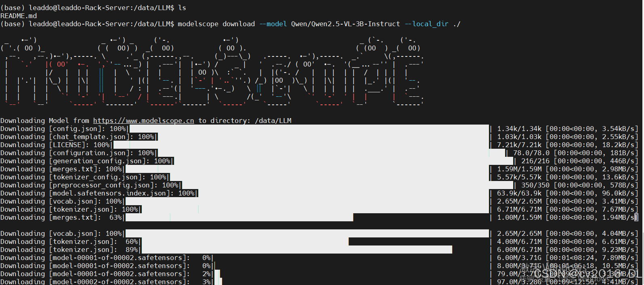Select the 13.6kB/s speed value

[x=618, y=177]
